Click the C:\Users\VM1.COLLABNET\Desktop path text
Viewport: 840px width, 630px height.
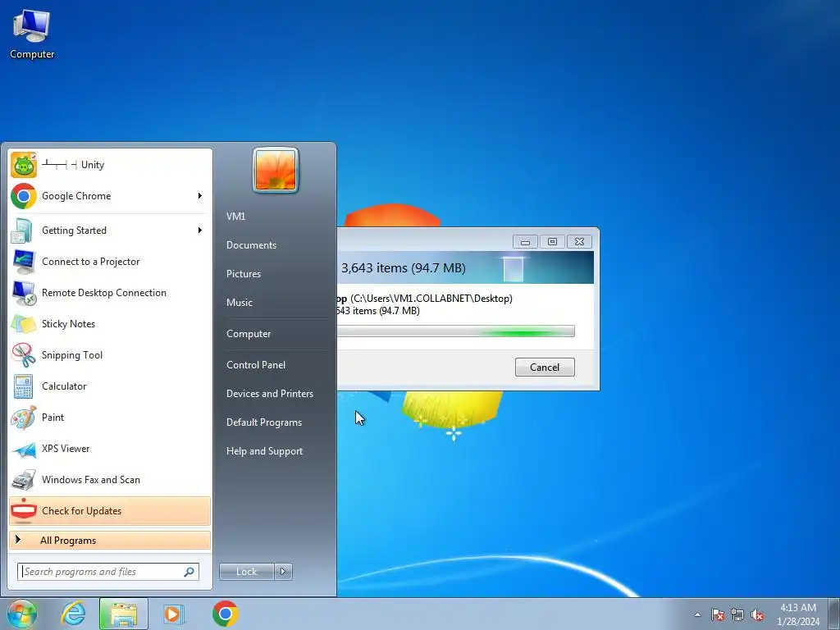click(431, 299)
